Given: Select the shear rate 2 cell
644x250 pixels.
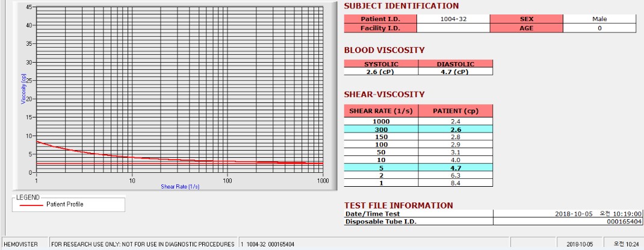Looking at the screenshot, I should (x=381, y=175).
